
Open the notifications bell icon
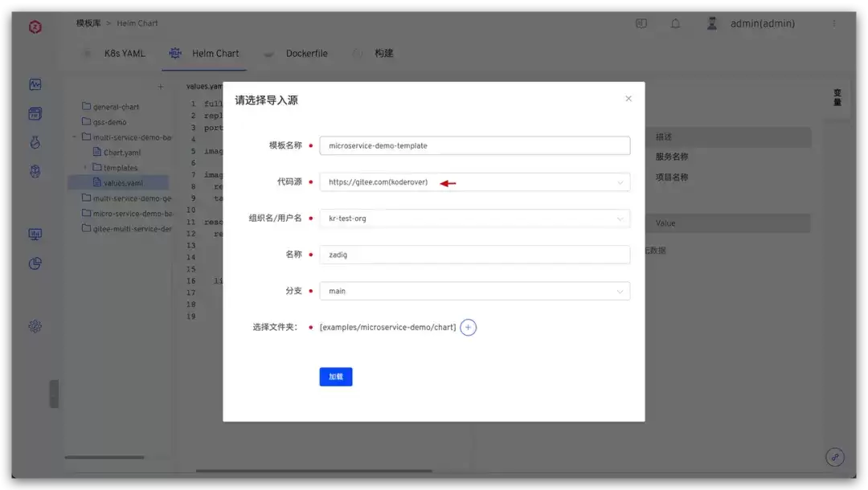675,23
